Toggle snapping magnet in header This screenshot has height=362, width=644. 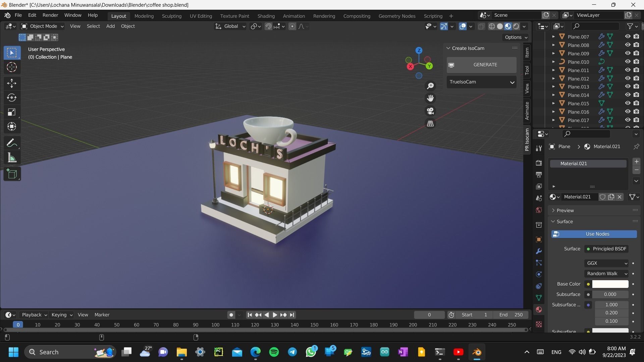click(268, 26)
